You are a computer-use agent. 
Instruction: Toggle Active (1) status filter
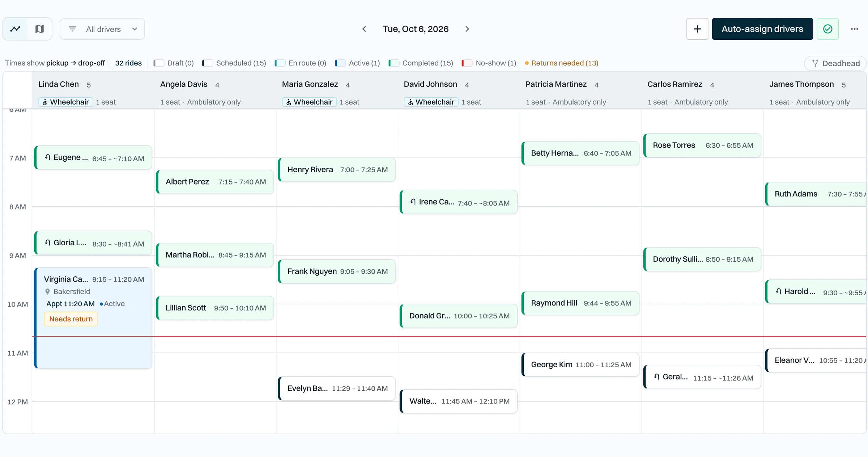tap(357, 63)
